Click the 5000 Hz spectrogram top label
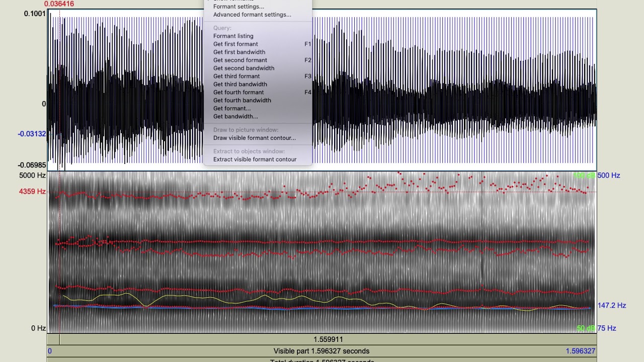The width and height of the screenshot is (644, 362). point(33,175)
